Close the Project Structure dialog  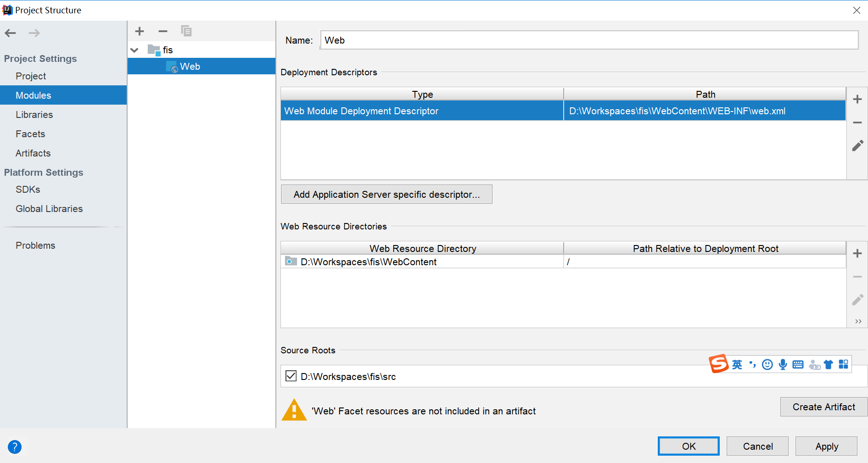(857, 10)
